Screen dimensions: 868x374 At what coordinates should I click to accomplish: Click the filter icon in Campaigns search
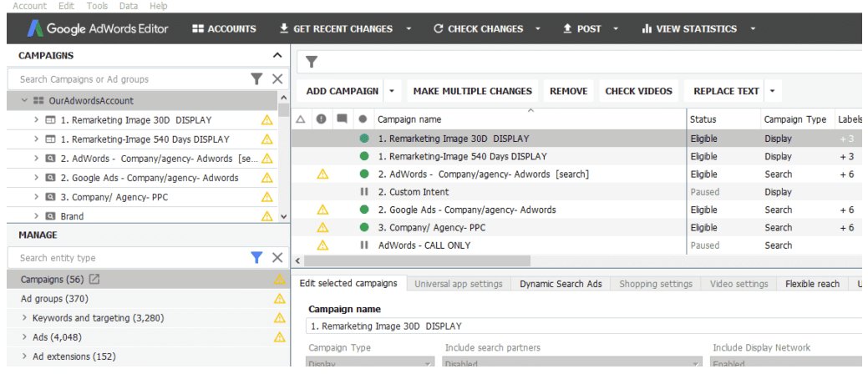[256, 79]
